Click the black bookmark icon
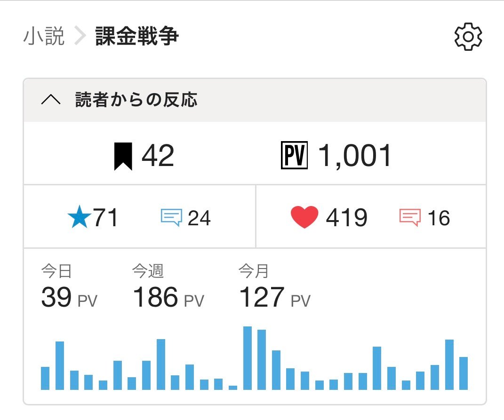The image size is (504, 420). tap(123, 157)
